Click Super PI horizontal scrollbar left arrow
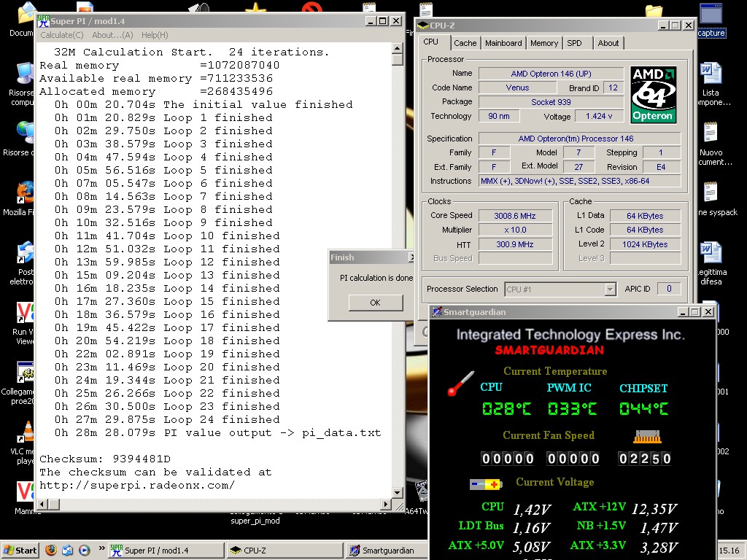 point(42,504)
